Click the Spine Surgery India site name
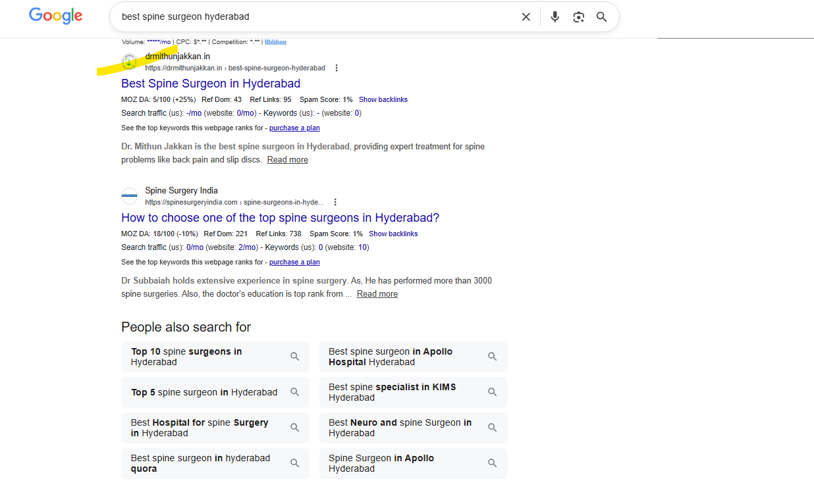Screen dimensions: 814x504 click(x=181, y=191)
